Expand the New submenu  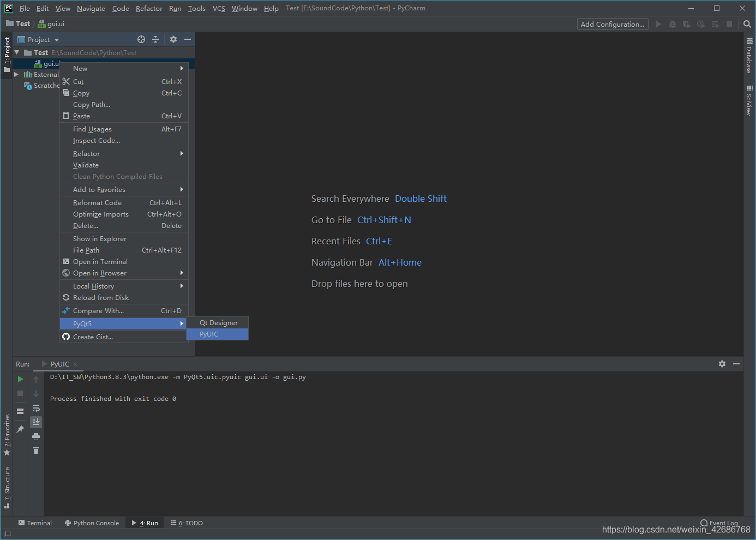click(124, 68)
